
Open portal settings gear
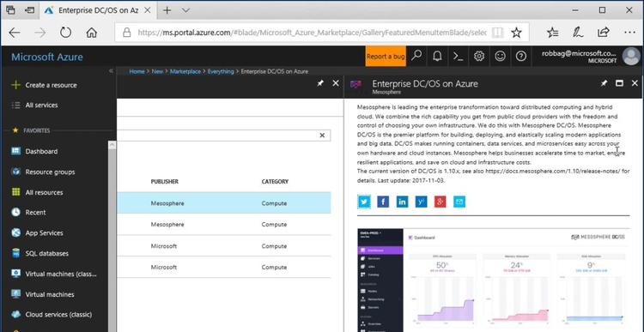tap(479, 57)
